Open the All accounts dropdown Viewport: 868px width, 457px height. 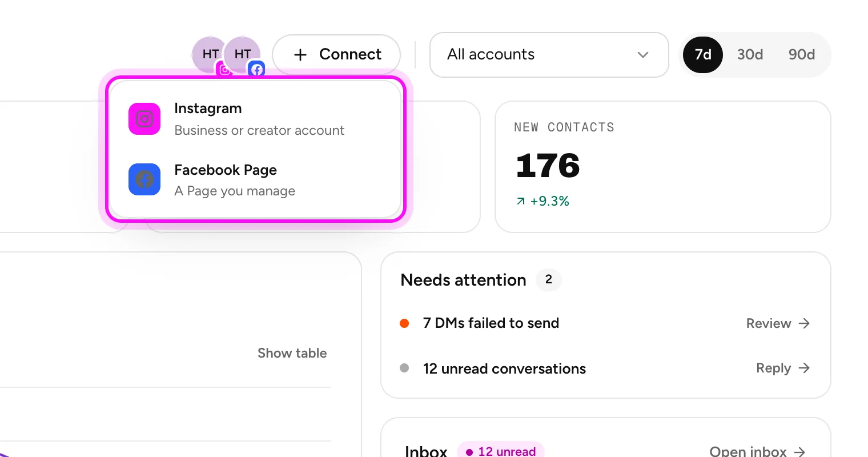549,55
